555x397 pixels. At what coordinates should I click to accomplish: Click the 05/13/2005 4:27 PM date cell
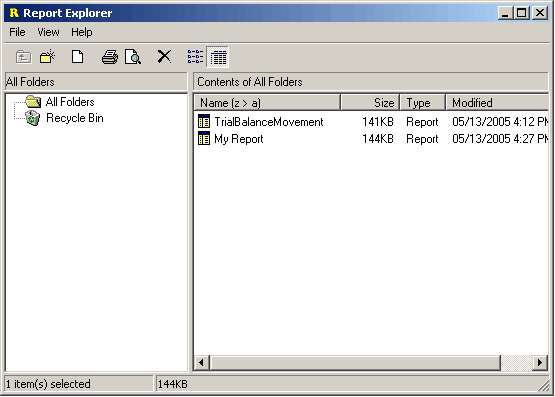pyautogui.click(x=500, y=139)
